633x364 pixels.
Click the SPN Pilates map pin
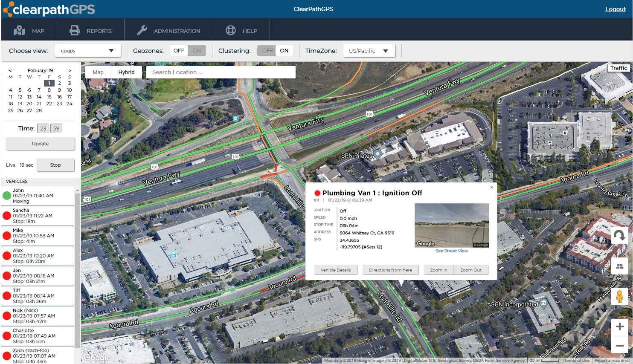377,154
